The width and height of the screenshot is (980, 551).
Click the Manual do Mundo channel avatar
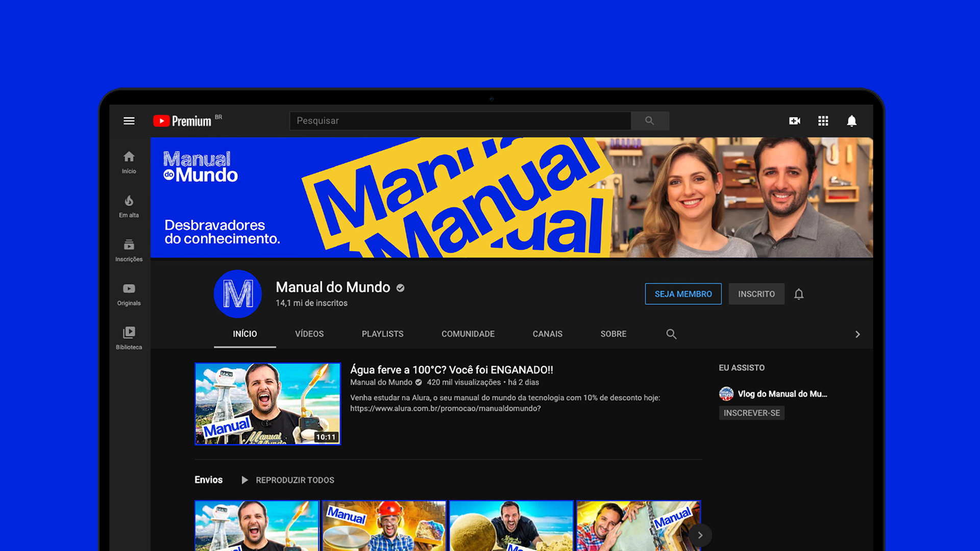(x=238, y=294)
